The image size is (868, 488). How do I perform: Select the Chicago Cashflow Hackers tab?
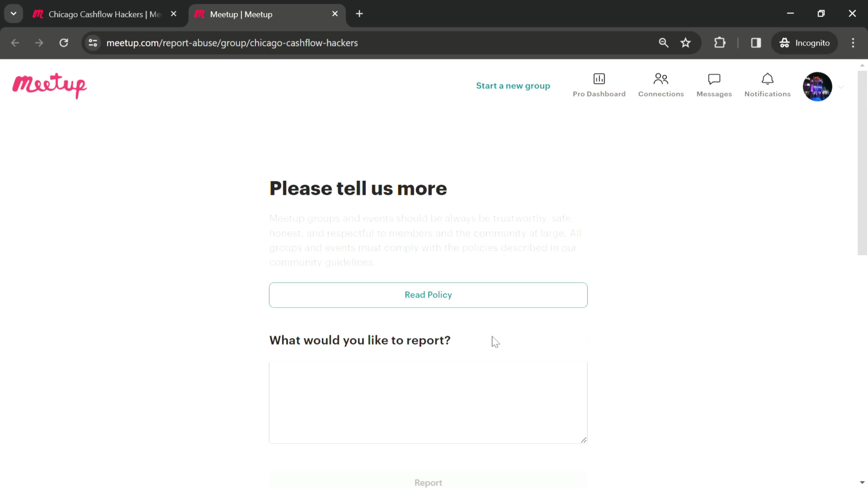[x=105, y=14]
